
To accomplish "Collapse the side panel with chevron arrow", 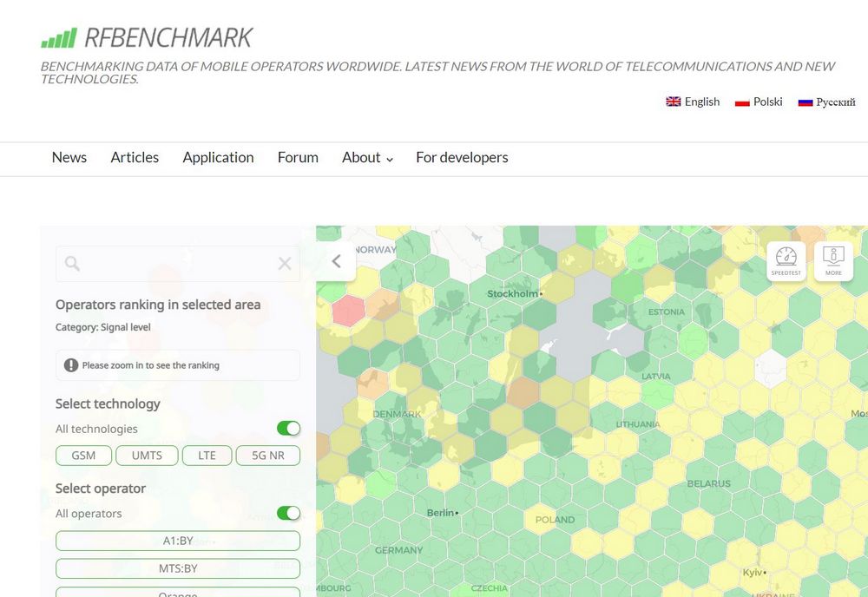I will coord(337,261).
